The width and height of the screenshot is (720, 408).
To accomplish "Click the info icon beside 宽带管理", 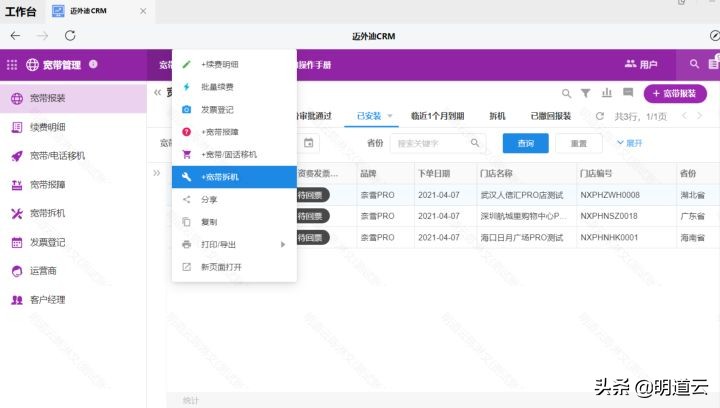I will point(93,64).
